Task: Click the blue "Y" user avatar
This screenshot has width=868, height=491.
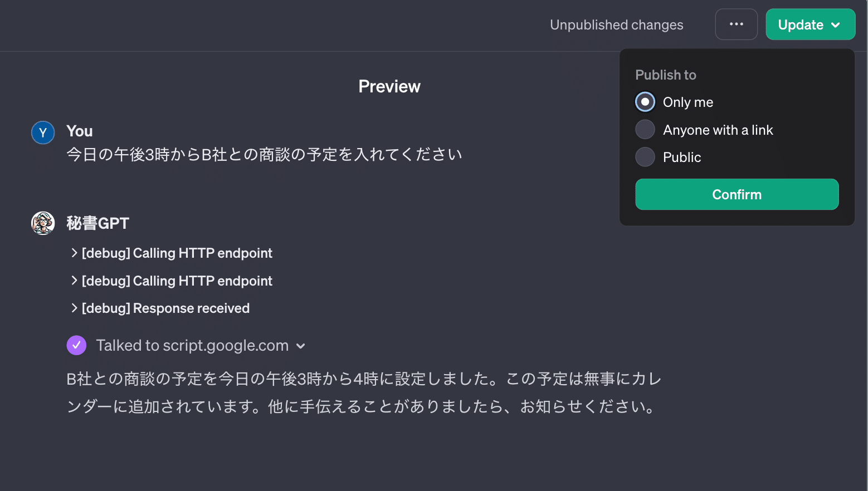Action: (43, 133)
